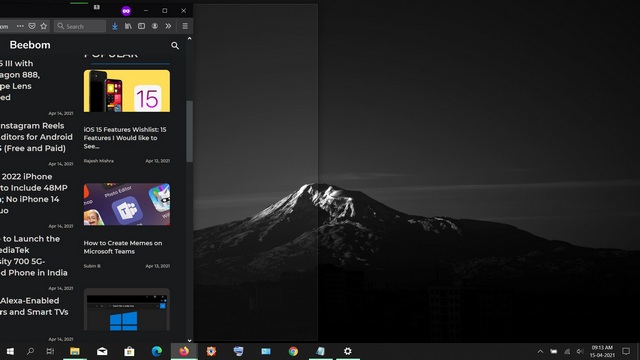Open Windows taskbar search
640x360 pixels.
click(30, 351)
